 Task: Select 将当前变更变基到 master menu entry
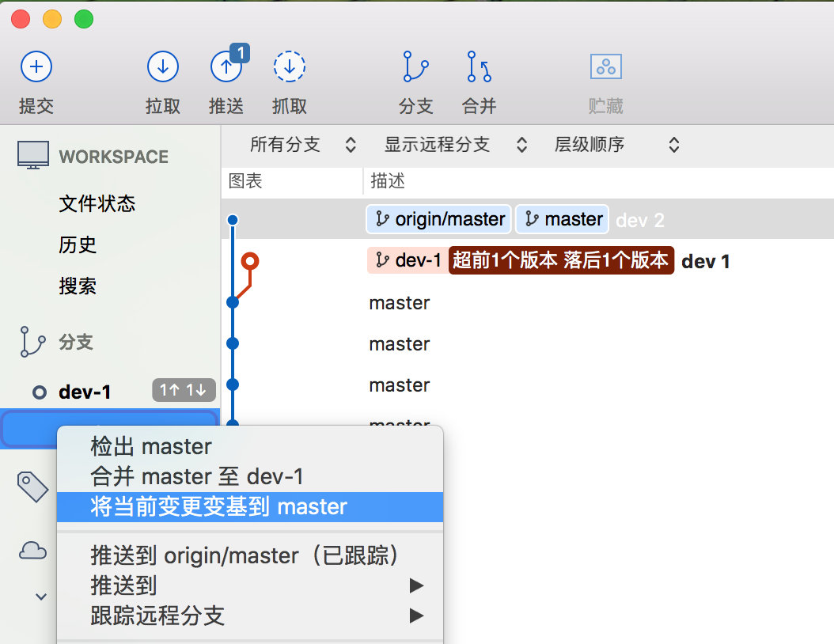219,506
